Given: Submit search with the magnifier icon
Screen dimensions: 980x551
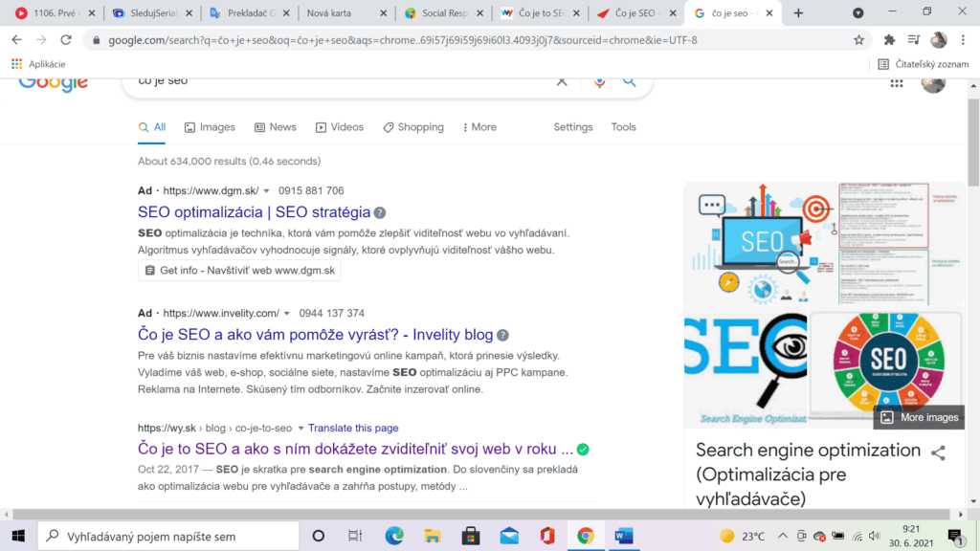Looking at the screenshot, I should [x=630, y=82].
